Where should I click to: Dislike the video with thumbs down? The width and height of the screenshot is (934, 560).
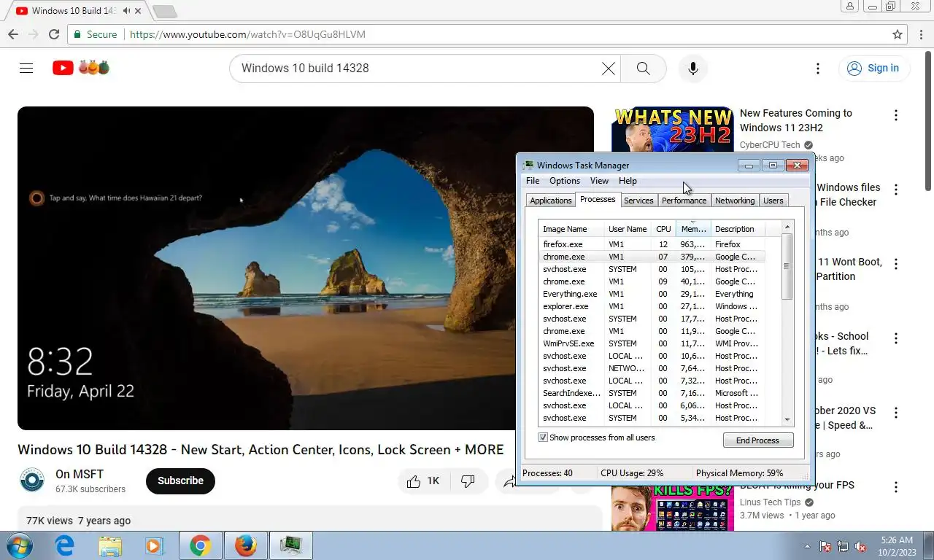(468, 481)
